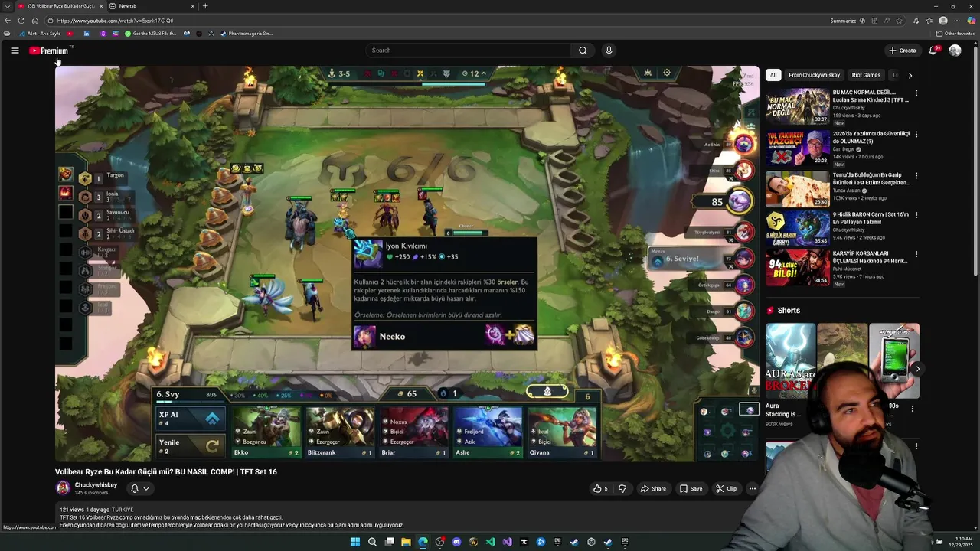Screen dimensions: 980x551
Task: Open Discord from the taskbar
Action: pos(456,542)
